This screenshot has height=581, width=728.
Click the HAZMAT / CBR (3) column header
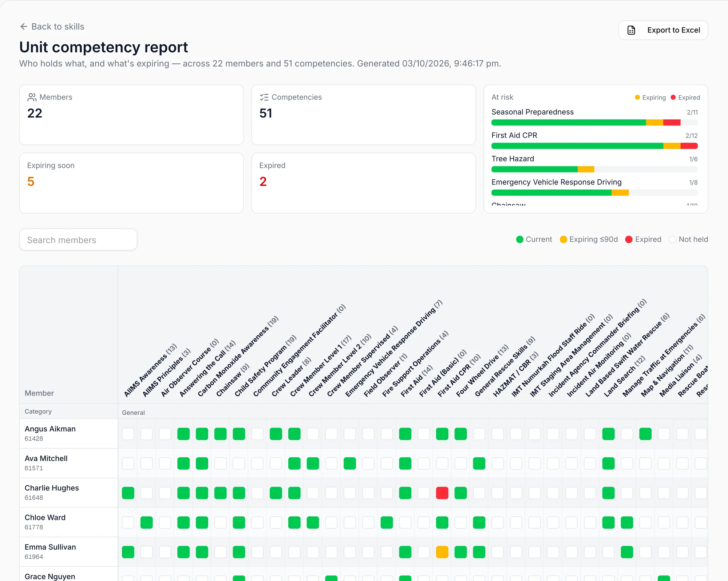tap(515, 374)
